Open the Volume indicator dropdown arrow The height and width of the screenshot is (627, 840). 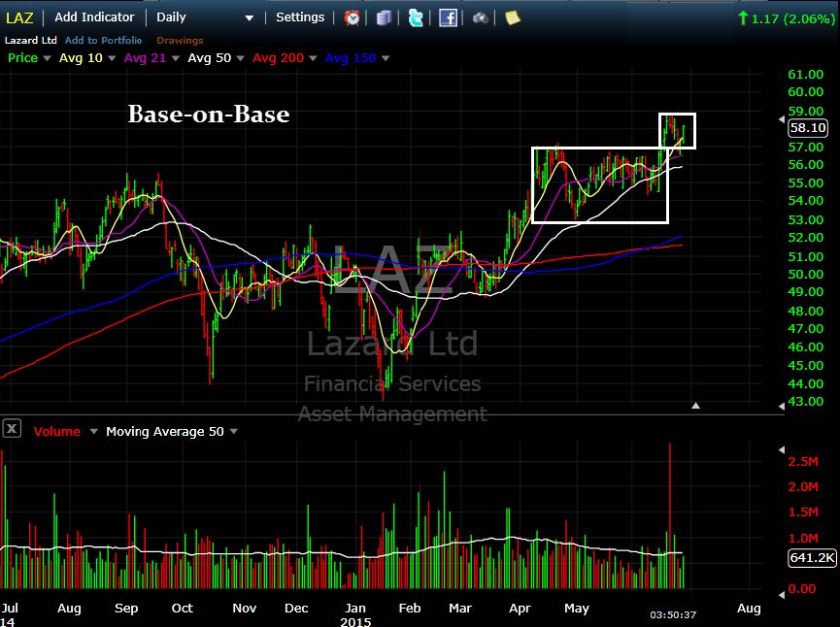(94, 432)
